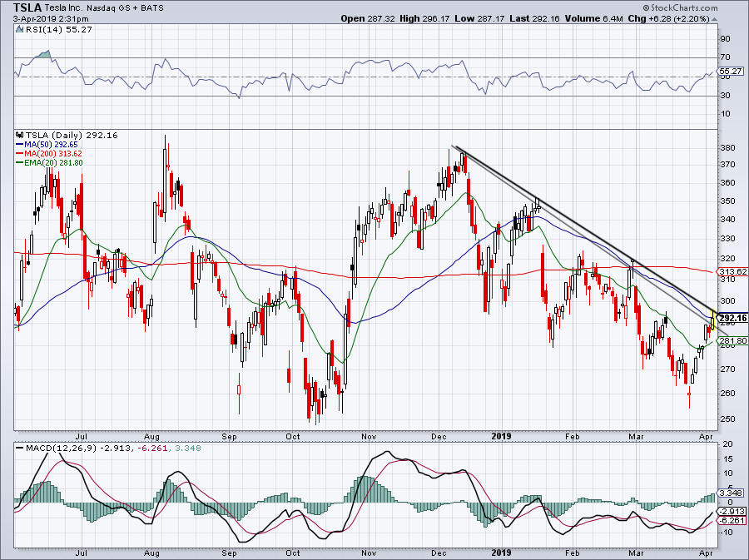The image size is (749, 560).
Task: Click the MA(50) 292.65 legend entry
Action: pos(47,145)
